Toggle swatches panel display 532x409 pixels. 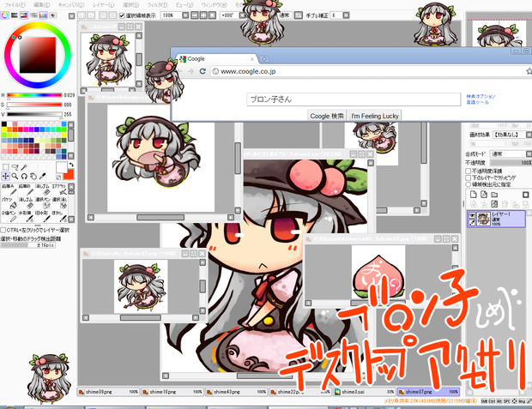(43, 15)
